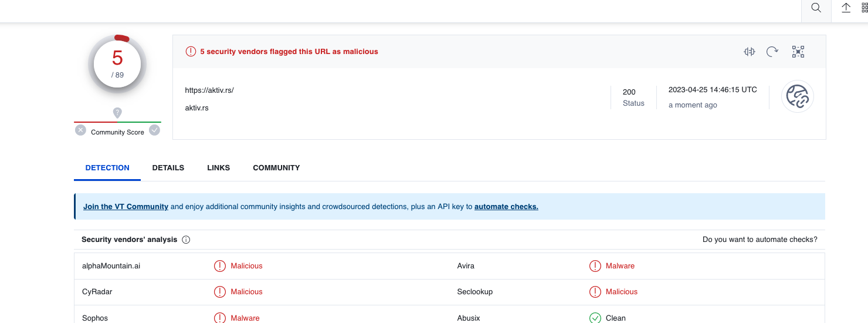Viewport: 868px width, 323px height.
Task: Click the upload icon in top bar
Action: click(846, 8)
